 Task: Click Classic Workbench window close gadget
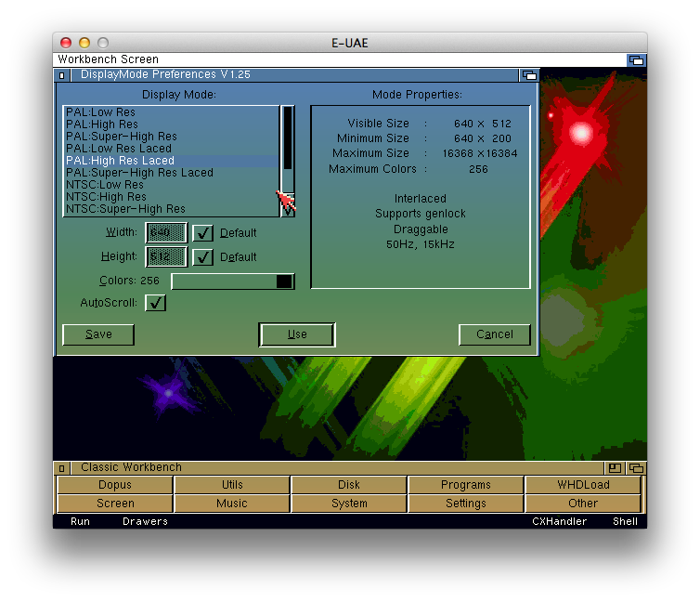(x=62, y=468)
